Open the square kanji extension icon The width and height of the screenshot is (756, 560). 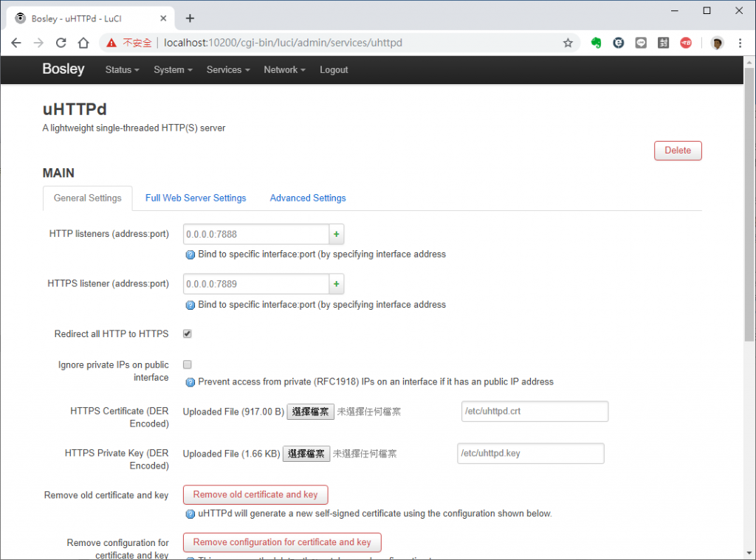(664, 43)
